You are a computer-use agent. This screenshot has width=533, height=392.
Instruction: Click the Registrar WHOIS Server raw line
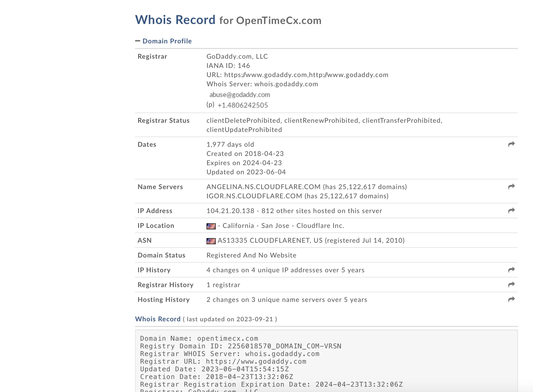coord(230,354)
